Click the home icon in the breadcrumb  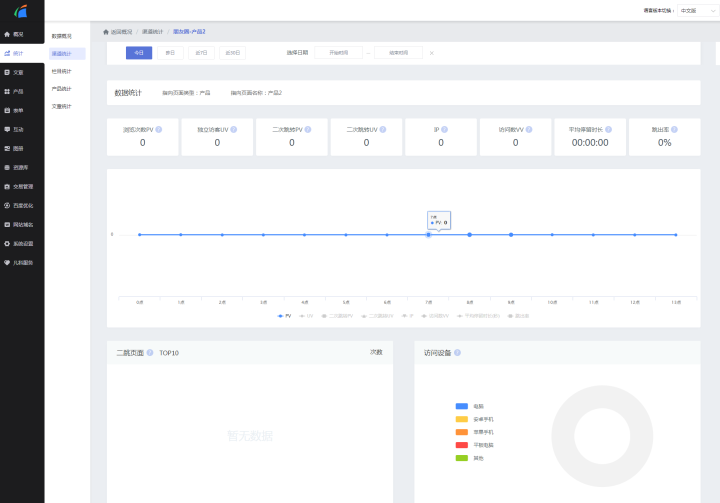coord(106,32)
